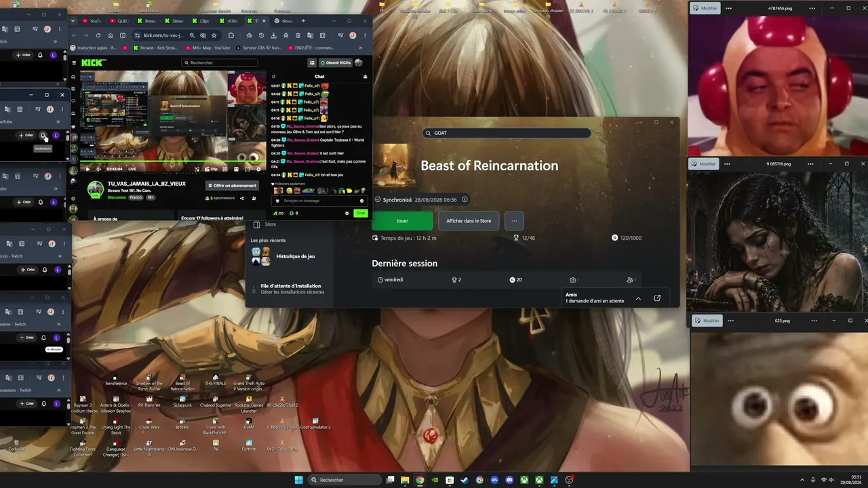Open the Fortnite desktop shortcut
This screenshot has width=868, height=488.
click(x=249, y=445)
